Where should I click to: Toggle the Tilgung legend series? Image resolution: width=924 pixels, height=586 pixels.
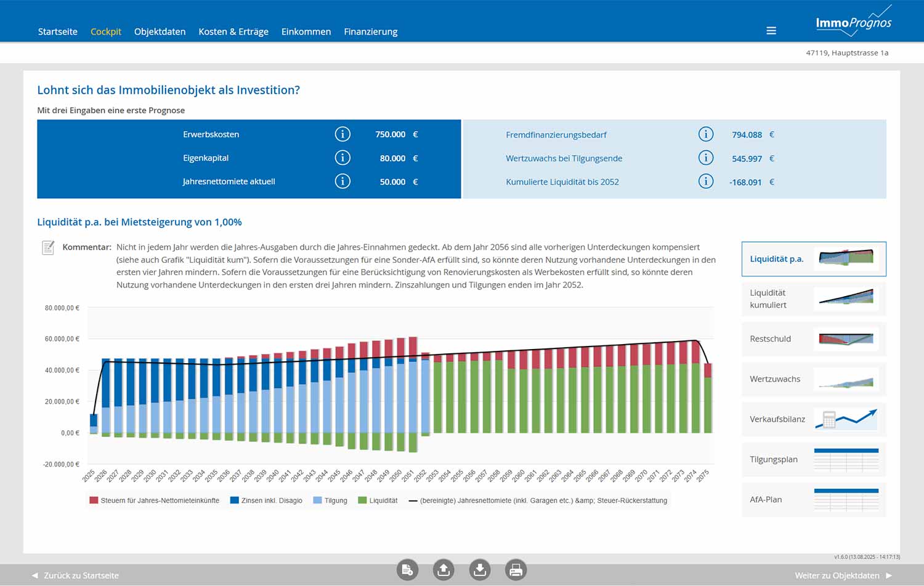pos(330,500)
